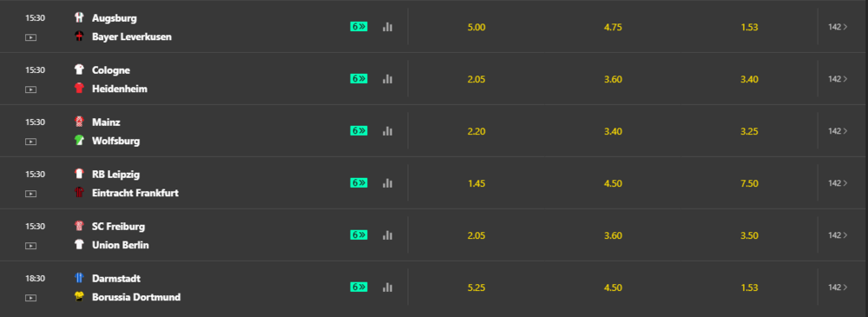The image size is (868, 317).
Task: Click the bet builder 6 badge for Darmstadt match
Action: click(358, 287)
